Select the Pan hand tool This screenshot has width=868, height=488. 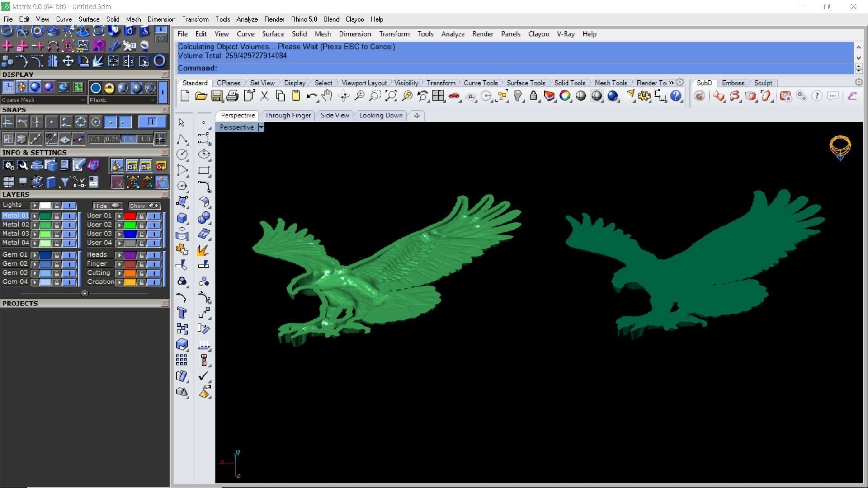point(327,96)
